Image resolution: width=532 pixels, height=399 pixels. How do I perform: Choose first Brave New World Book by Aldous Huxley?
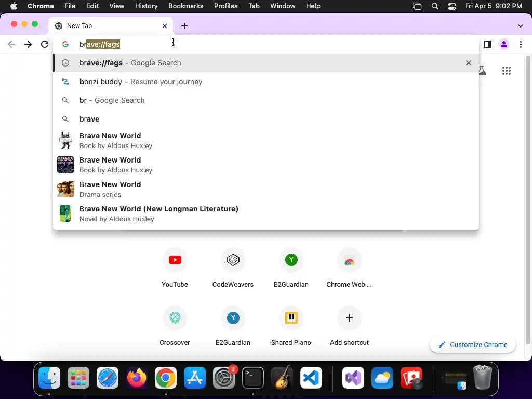(x=266, y=140)
